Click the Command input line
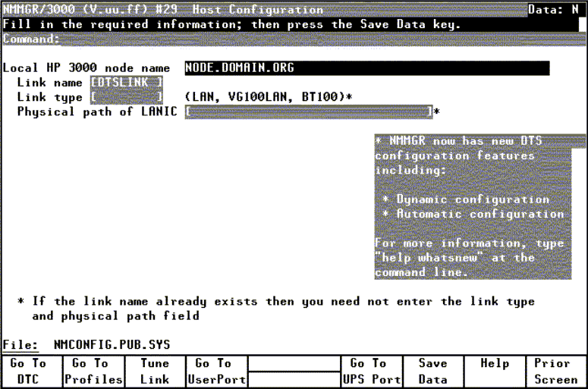 click(x=322, y=39)
